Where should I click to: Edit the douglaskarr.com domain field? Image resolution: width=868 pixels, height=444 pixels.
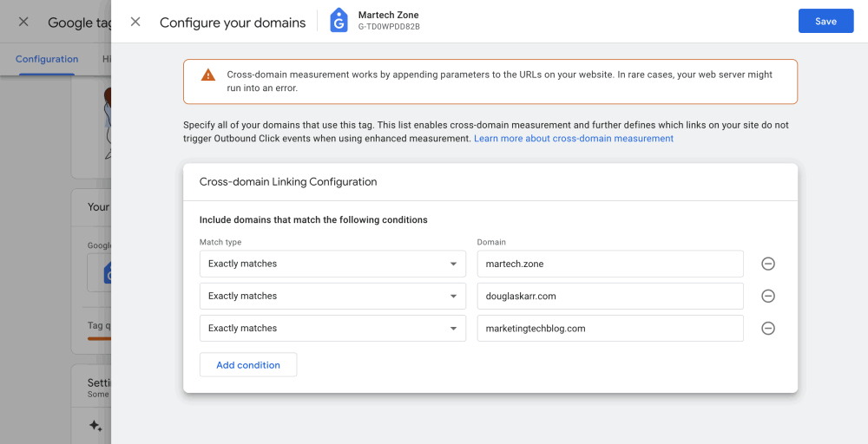[x=610, y=296]
